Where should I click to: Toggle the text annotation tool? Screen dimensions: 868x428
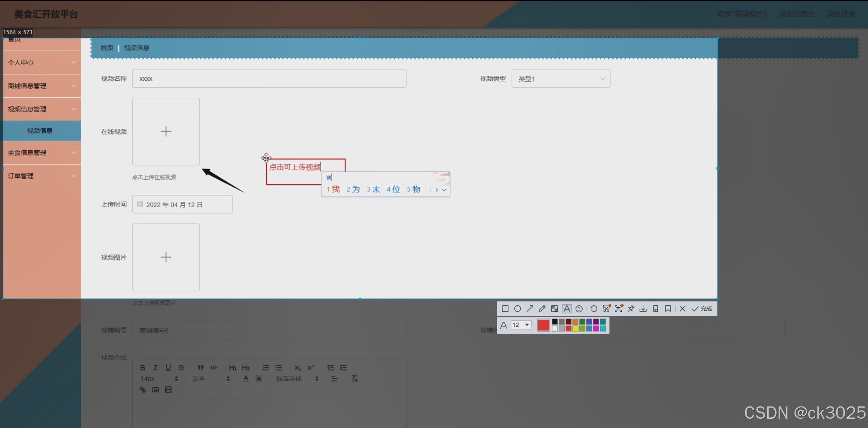tap(567, 309)
